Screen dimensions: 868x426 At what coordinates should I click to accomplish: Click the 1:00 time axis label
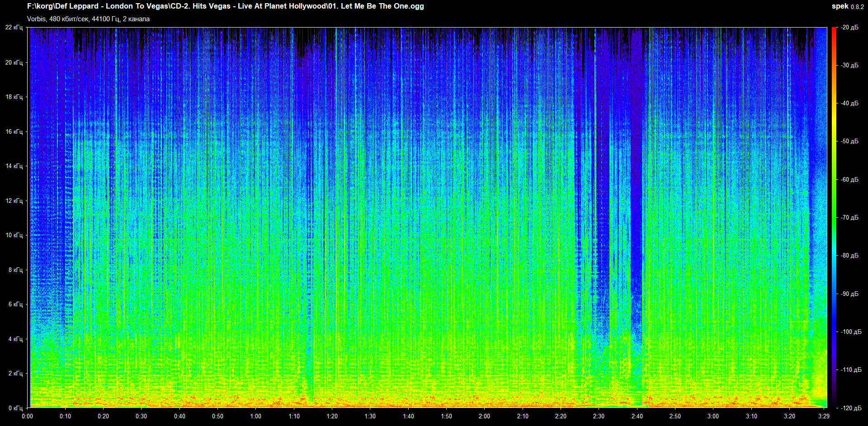(x=256, y=416)
